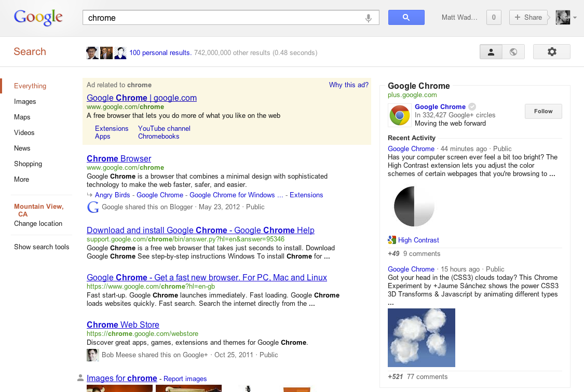The width and height of the screenshot is (584, 392).
Task: Expand Show search tools
Action: 42,247
